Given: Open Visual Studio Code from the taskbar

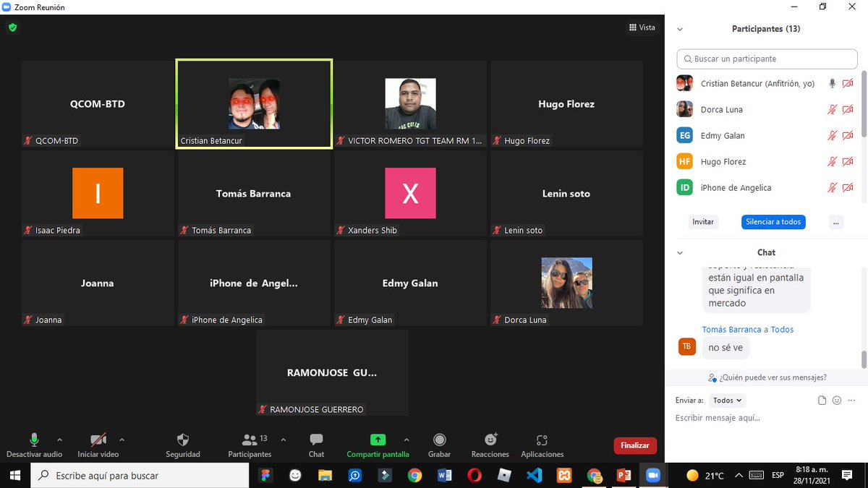Looking at the screenshot, I should coord(535,476).
